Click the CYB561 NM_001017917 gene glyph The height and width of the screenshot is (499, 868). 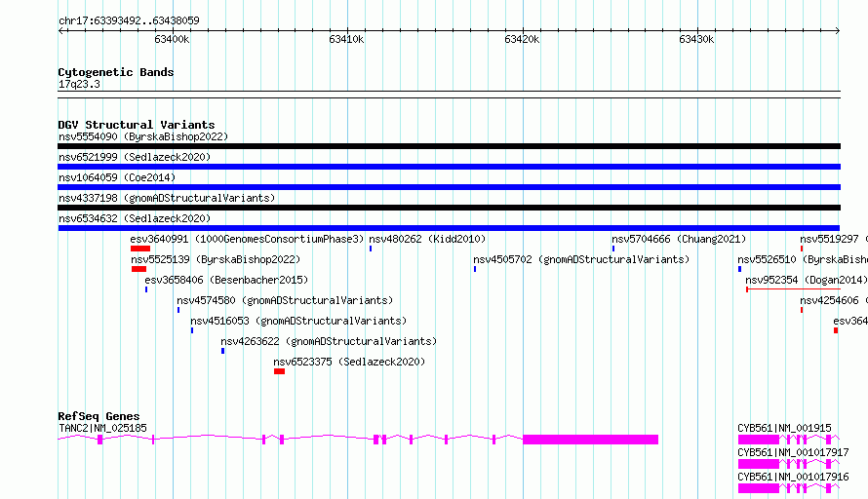789,464
